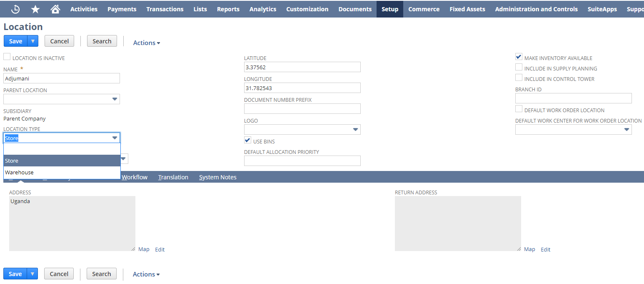Image resolution: width=644 pixels, height=284 pixels.
Task: Expand the Default Work Center dropdown
Action: pyautogui.click(x=627, y=129)
